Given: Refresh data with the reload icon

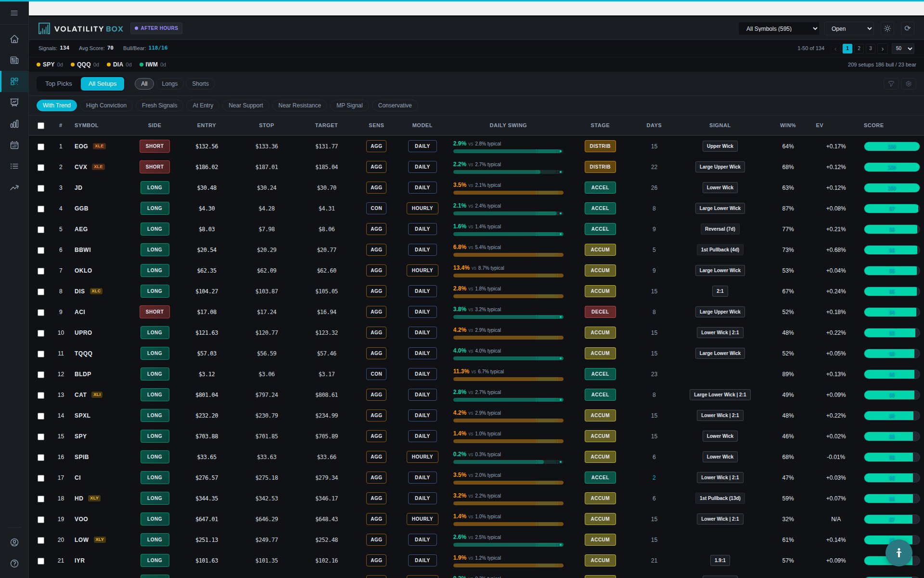Looking at the screenshot, I should (908, 28).
